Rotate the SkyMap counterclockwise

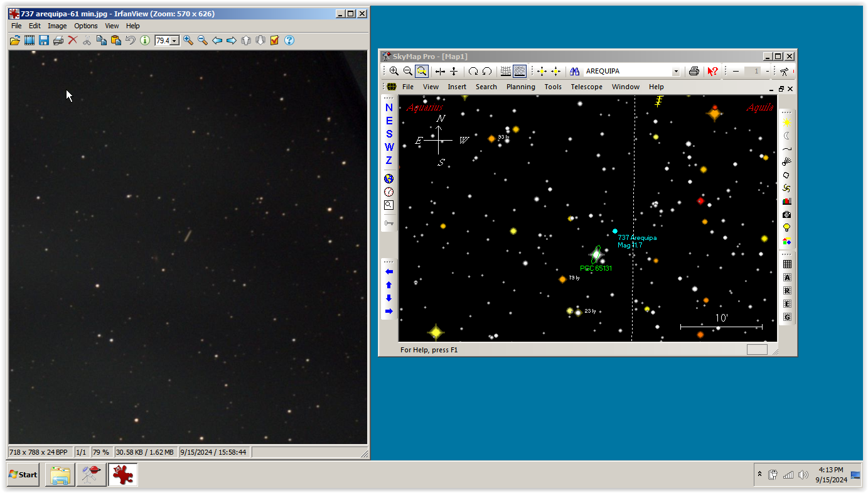point(487,72)
